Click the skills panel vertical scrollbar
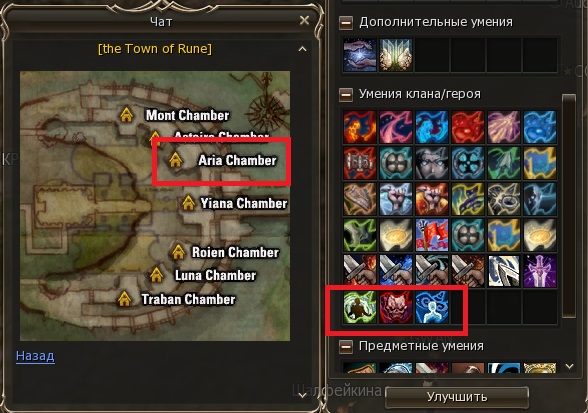588x413 pixels. pos(569,206)
